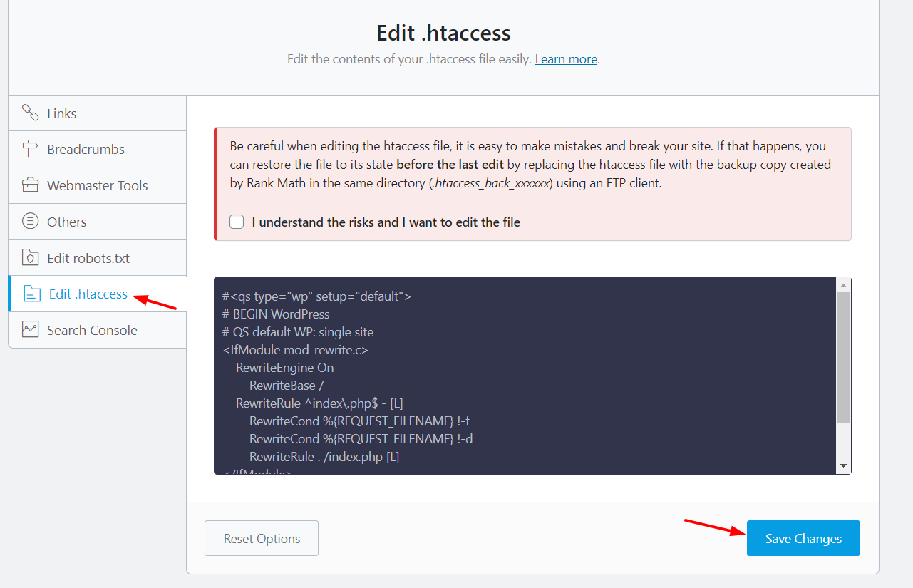Click the 'RewriteCond %{REQUEST_FILENAME} !-f' line

point(359,421)
